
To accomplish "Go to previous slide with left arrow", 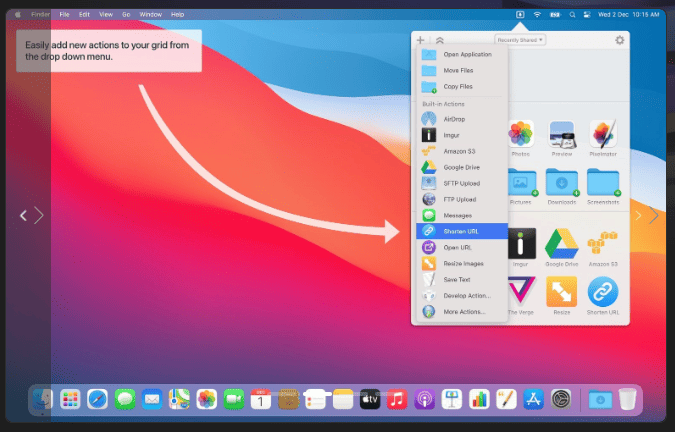I will [24, 216].
